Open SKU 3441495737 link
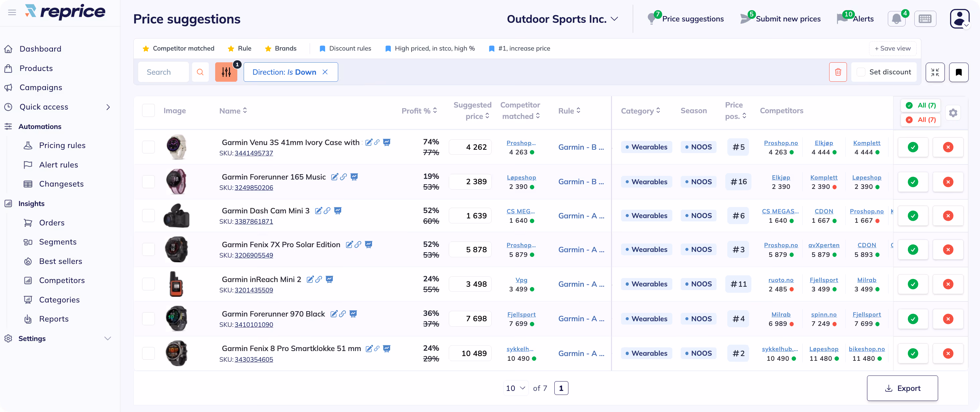This screenshot has width=980, height=412. point(254,153)
